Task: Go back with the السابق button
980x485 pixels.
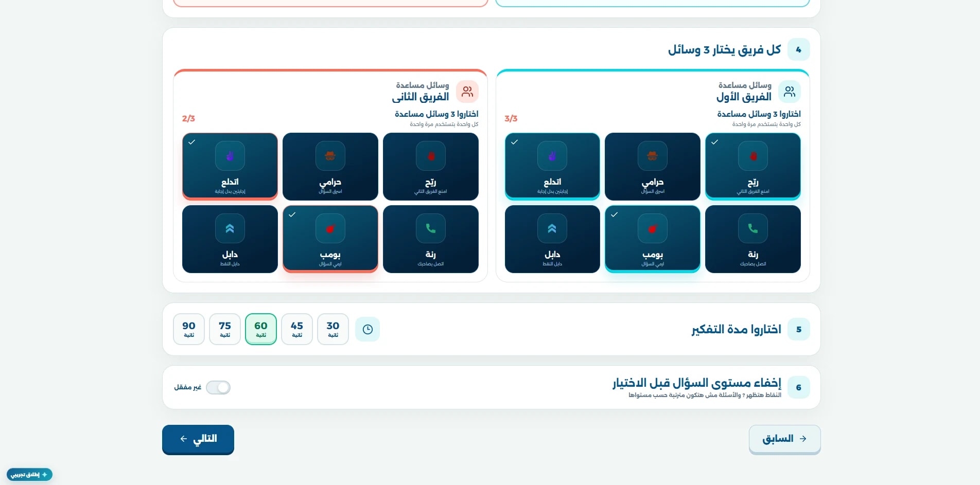Action: coord(785,439)
